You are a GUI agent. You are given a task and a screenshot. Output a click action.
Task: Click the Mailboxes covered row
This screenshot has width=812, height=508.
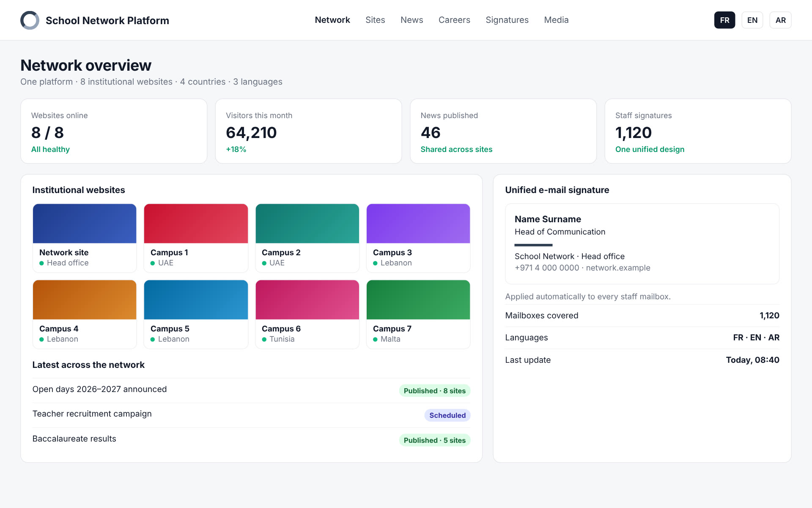pyautogui.click(x=642, y=315)
